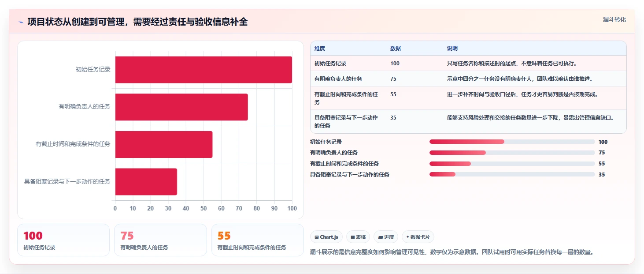Click the footer note starting 漏斗展示的是信息完整度
The height and width of the screenshot is (274, 644).
(x=452, y=252)
